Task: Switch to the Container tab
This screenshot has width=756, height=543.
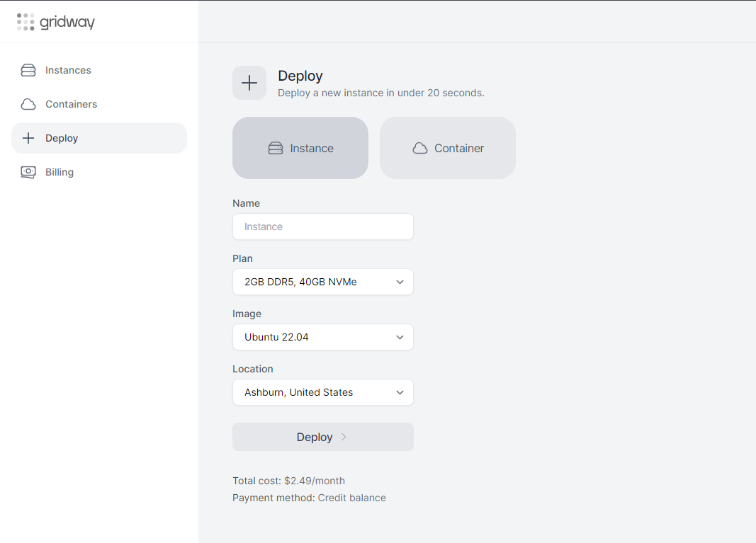Action: [x=447, y=148]
